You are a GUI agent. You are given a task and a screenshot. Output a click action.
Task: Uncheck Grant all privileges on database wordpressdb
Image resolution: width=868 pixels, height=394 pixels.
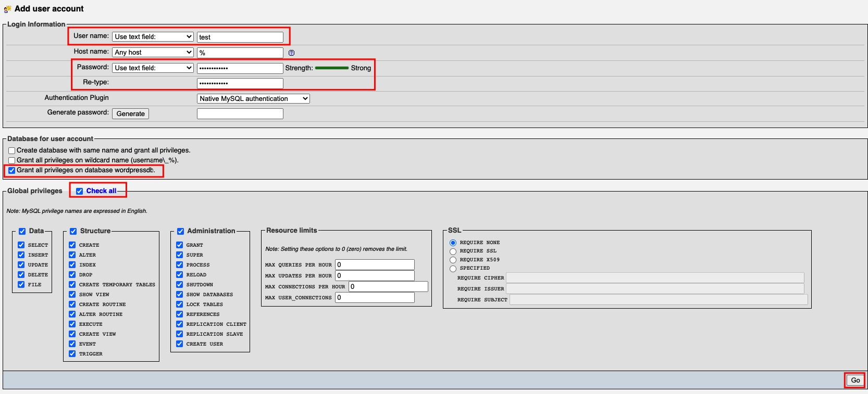[11, 170]
